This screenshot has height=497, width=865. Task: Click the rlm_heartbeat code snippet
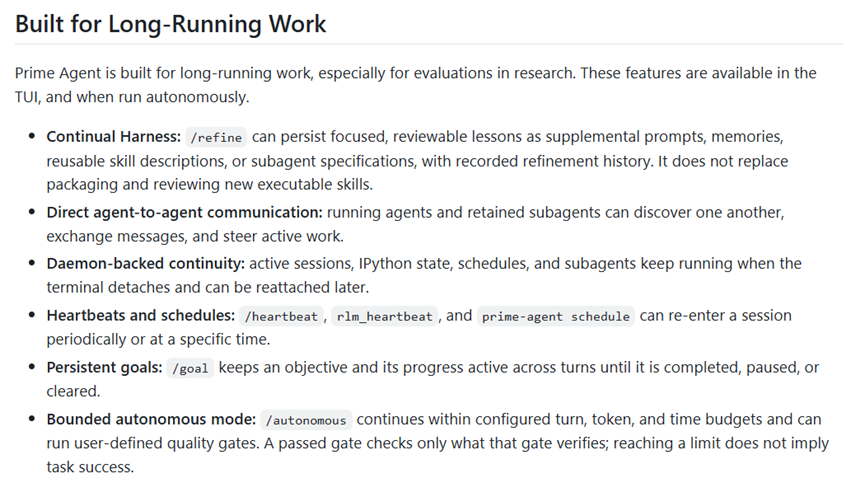(385, 316)
